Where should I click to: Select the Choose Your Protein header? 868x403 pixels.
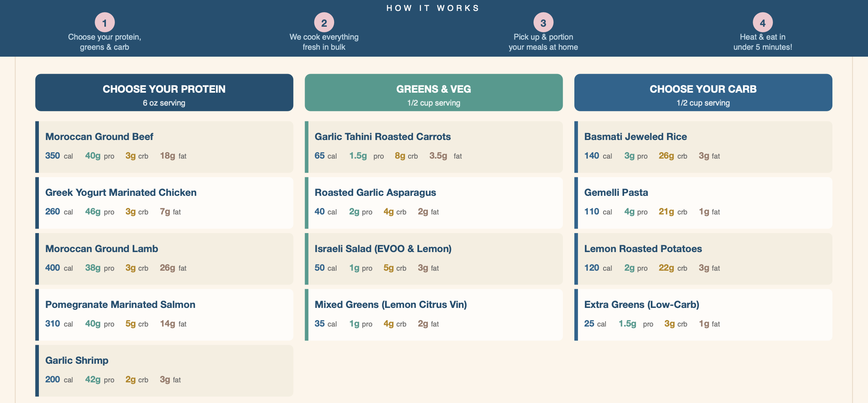coord(164,93)
